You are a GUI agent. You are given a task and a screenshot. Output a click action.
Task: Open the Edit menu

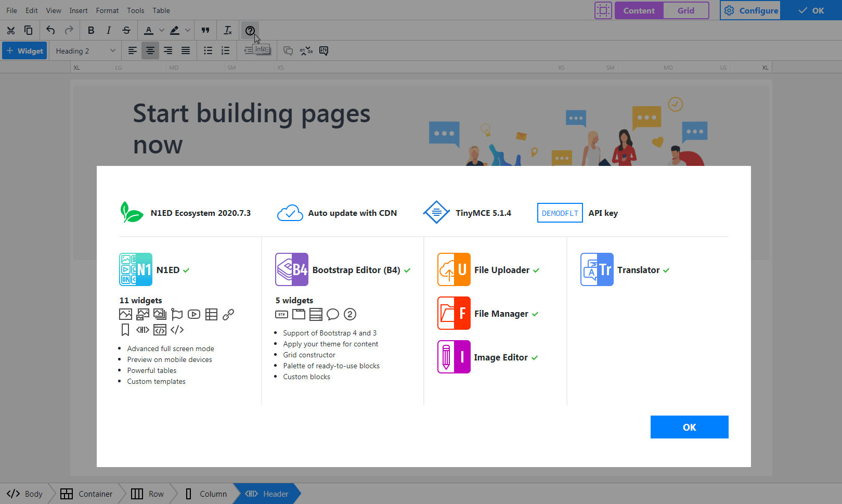[x=32, y=10]
